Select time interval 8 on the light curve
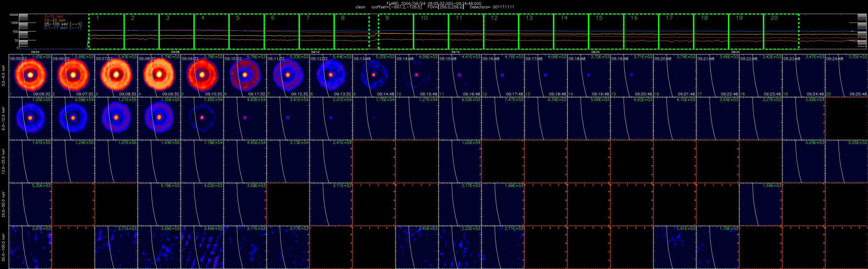Screen dimensions: 868x269 (x=352, y=32)
